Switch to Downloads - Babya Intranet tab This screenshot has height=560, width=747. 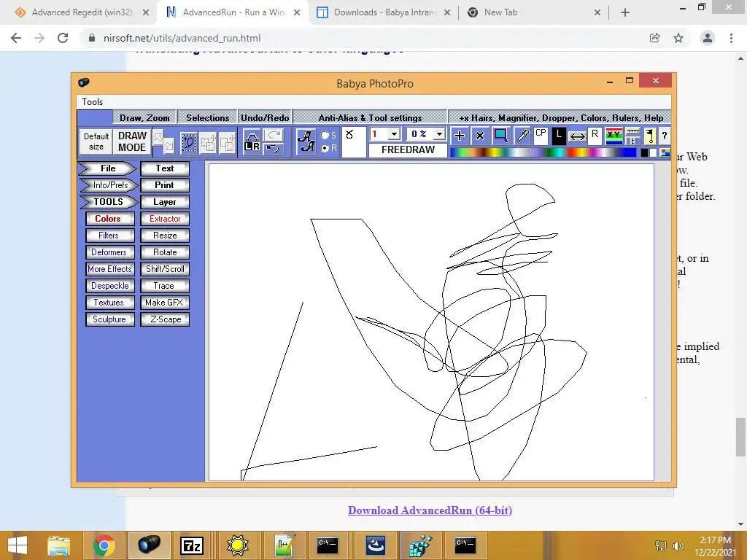pyautogui.click(x=384, y=12)
